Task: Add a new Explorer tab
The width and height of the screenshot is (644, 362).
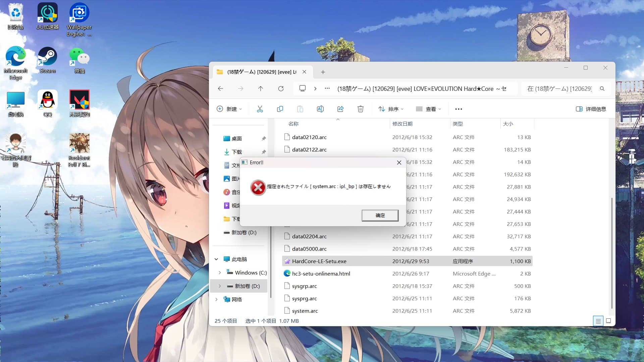Action: 323,72
